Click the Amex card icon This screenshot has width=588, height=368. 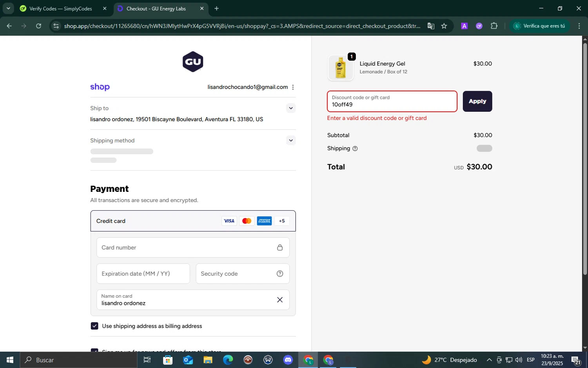[264, 221]
